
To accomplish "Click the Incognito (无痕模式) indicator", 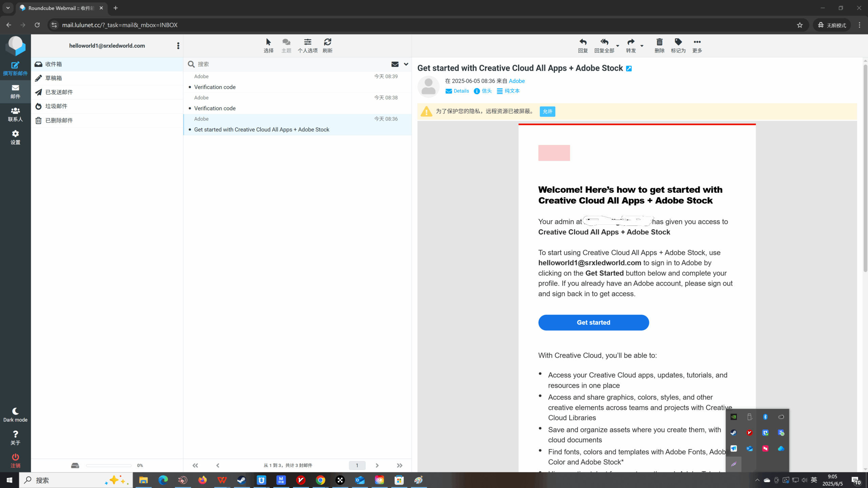I will (832, 25).
